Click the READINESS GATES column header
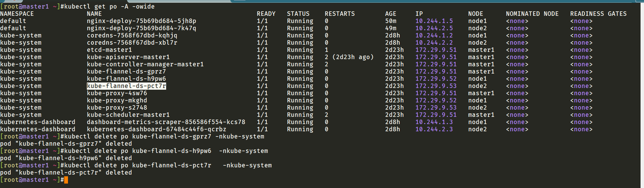The width and height of the screenshot is (644, 188). (x=598, y=14)
